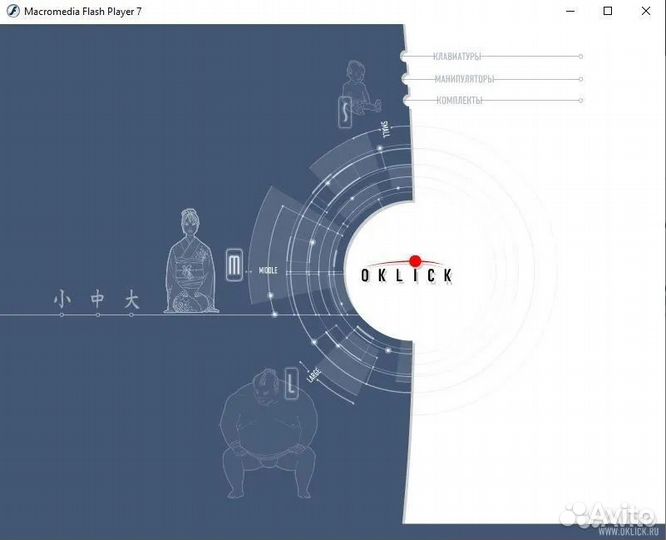Open the Комплекты menu item

click(460, 100)
